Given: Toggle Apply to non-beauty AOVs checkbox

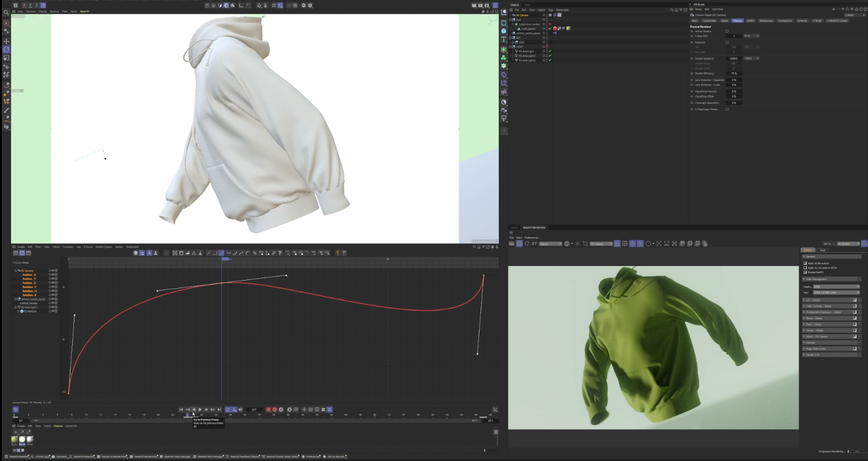Looking at the screenshot, I should click(x=805, y=268).
